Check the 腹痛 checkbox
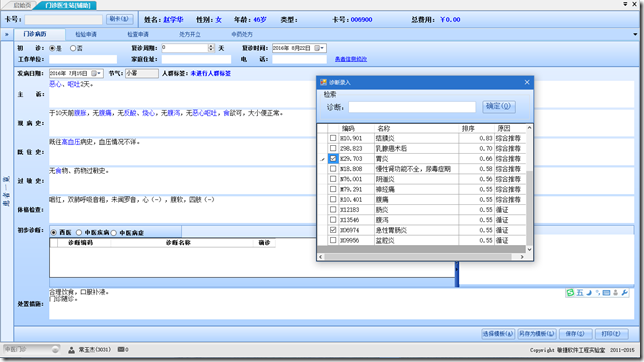 click(x=333, y=199)
